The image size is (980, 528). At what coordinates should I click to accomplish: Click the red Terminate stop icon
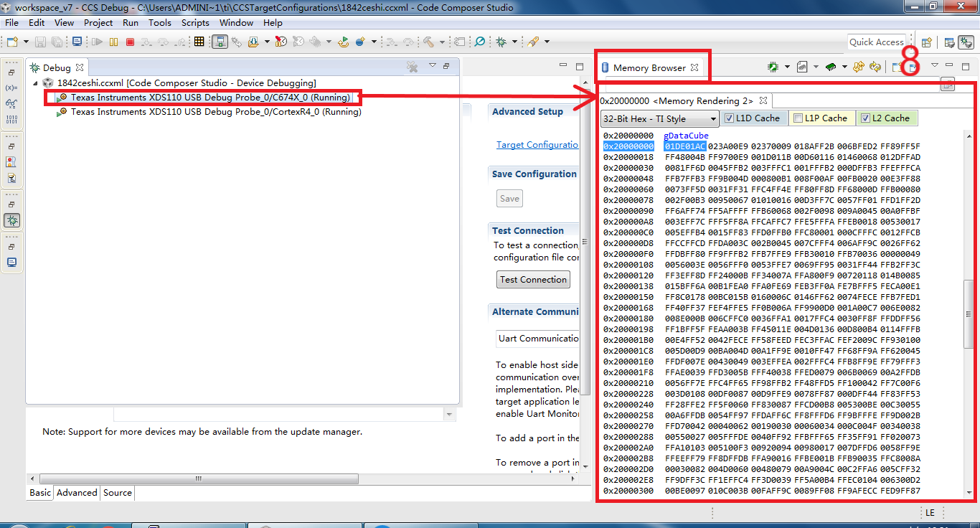[x=130, y=42]
